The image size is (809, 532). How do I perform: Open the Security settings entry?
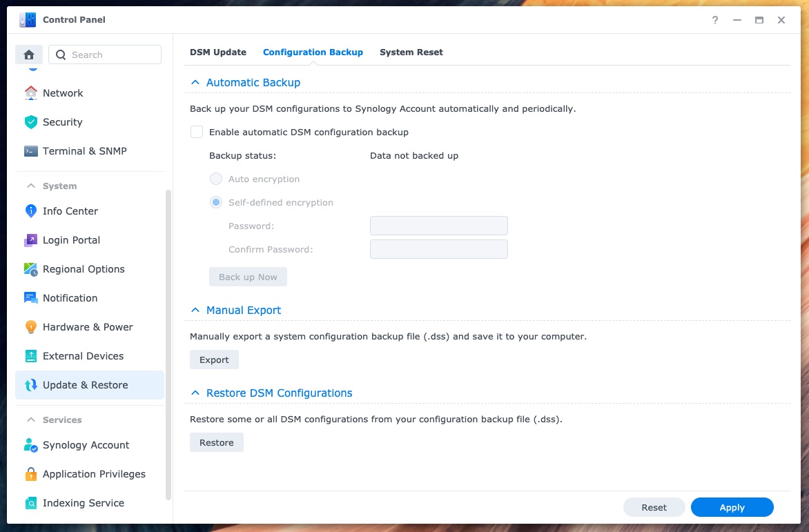pyautogui.click(x=90, y=121)
